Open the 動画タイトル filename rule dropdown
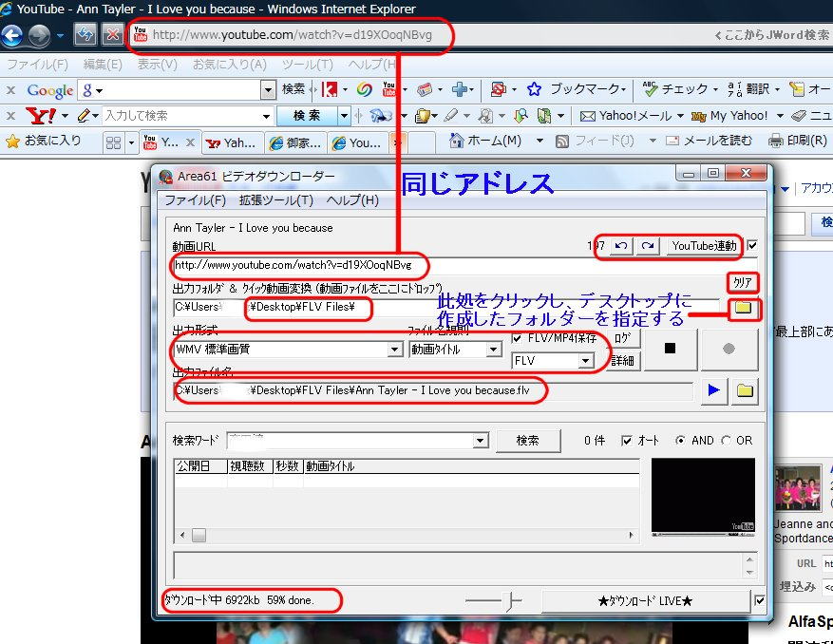This screenshot has width=833, height=644. point(494,350)
